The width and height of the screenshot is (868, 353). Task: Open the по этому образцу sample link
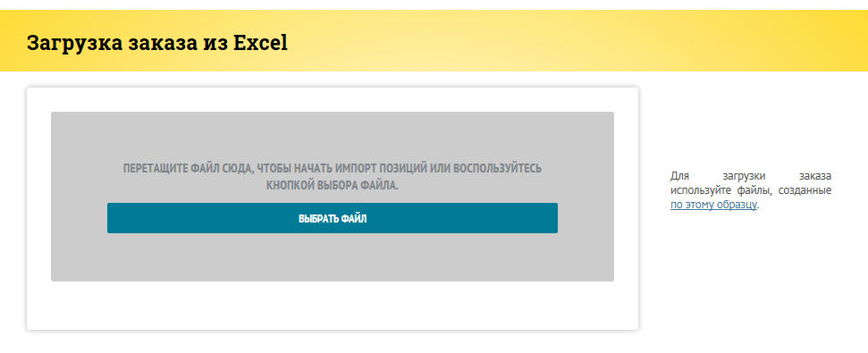[713, 205]
